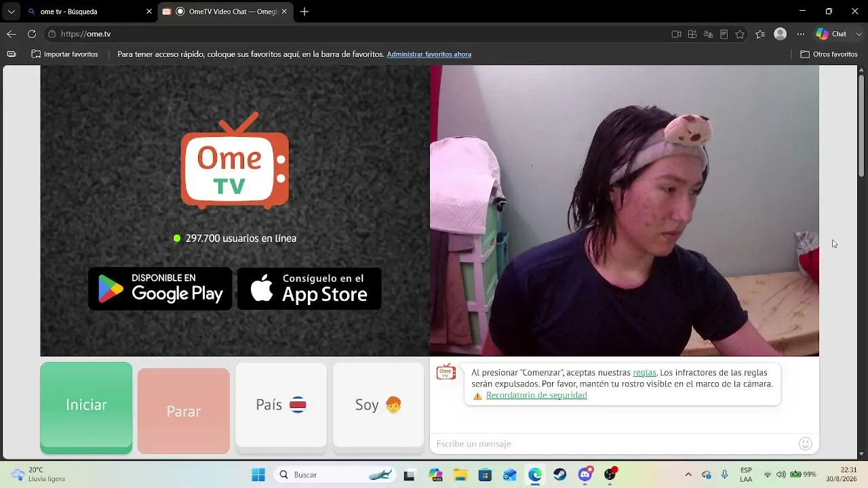
Task: Open the Administrar favoritos ahora link
Action: [429, 54]
